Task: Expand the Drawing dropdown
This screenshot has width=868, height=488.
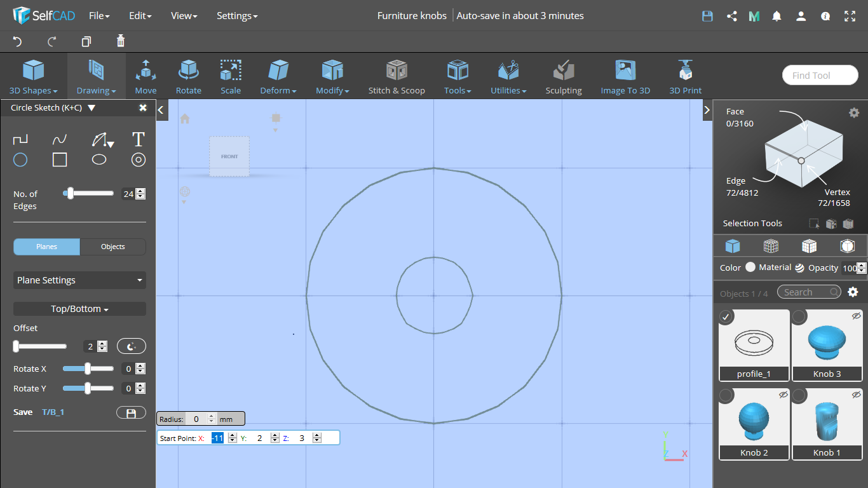Action: [x=97, y=76]
